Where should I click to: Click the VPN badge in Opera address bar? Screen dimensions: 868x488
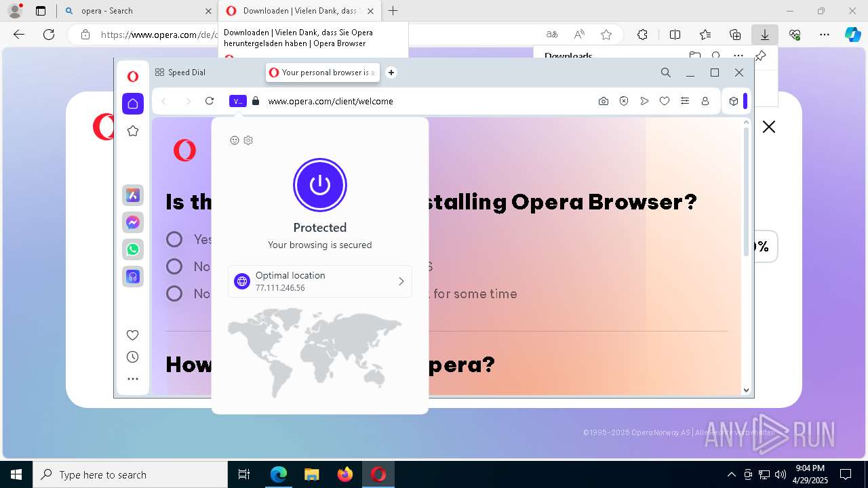pos(238,101)
